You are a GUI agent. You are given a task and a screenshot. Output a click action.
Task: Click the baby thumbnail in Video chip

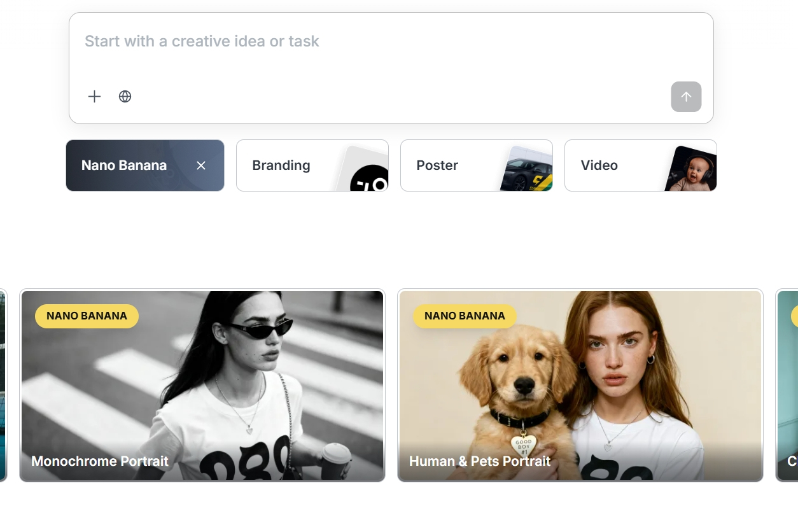[x=692, y=170]
